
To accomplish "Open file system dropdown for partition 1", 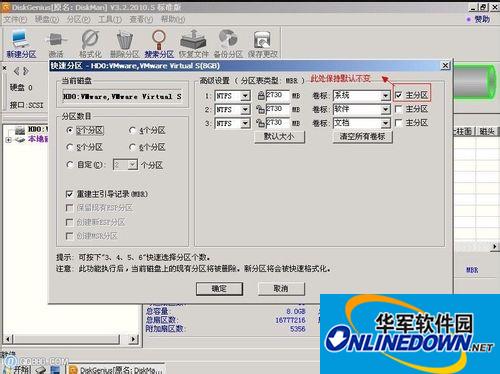I will click(245, 96).
